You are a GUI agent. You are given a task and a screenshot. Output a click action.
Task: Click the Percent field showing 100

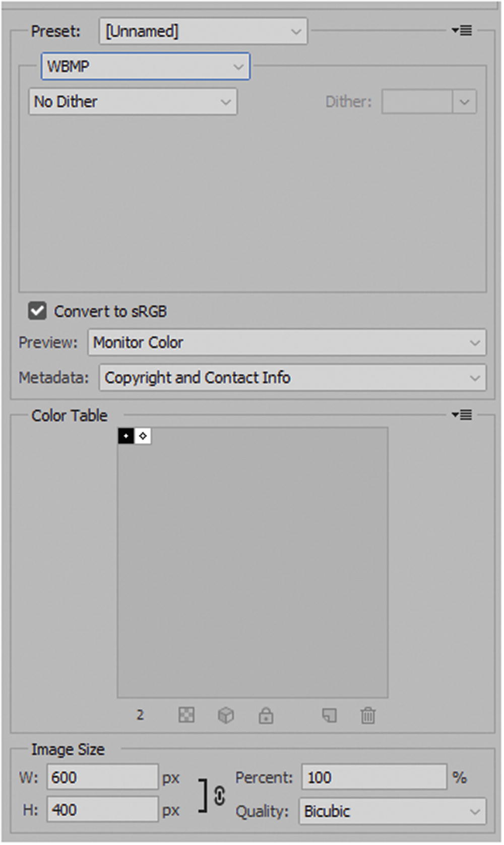374,777
